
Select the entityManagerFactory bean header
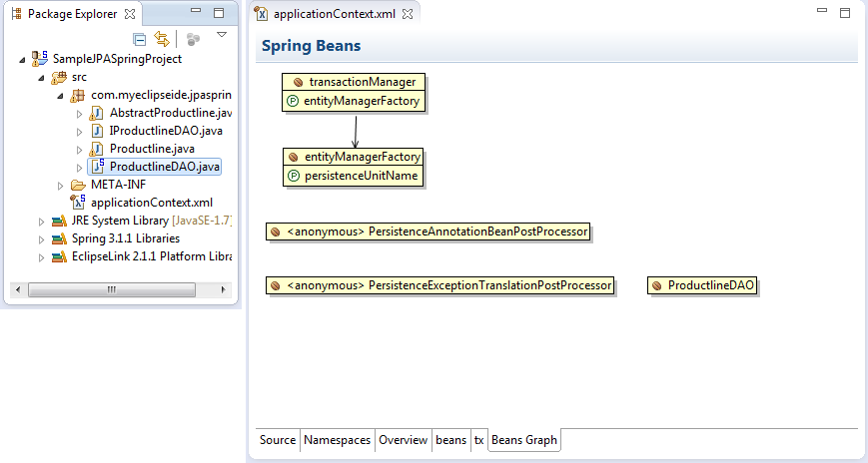(x=354, y=157)
